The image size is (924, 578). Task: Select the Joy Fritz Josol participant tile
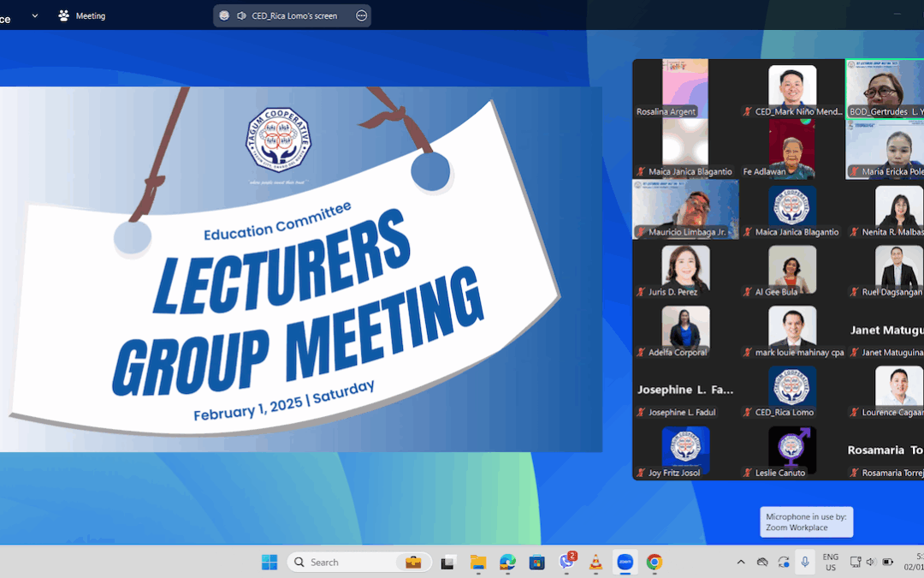pos(685,450)
